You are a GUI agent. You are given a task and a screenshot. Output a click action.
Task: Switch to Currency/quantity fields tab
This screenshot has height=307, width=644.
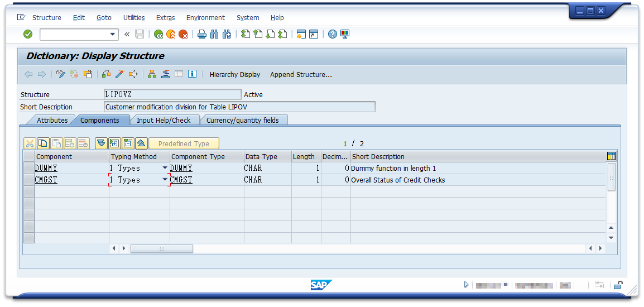click(x=242, y=121)
